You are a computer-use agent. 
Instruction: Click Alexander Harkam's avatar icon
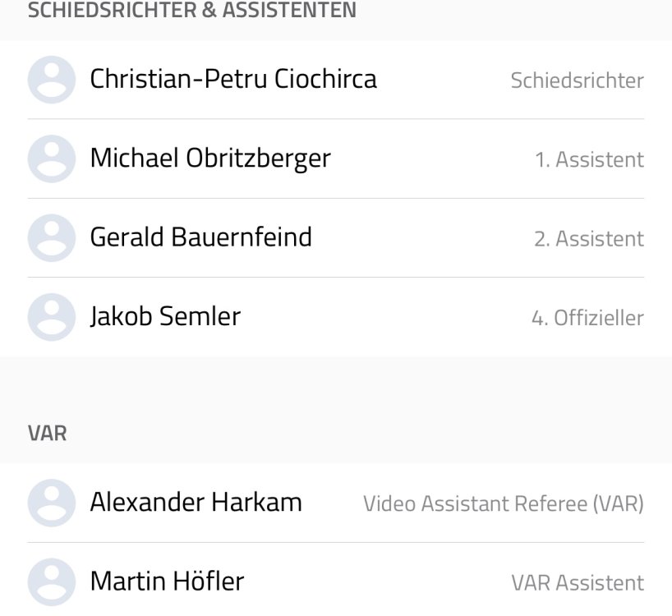click(x=52, y=503)
